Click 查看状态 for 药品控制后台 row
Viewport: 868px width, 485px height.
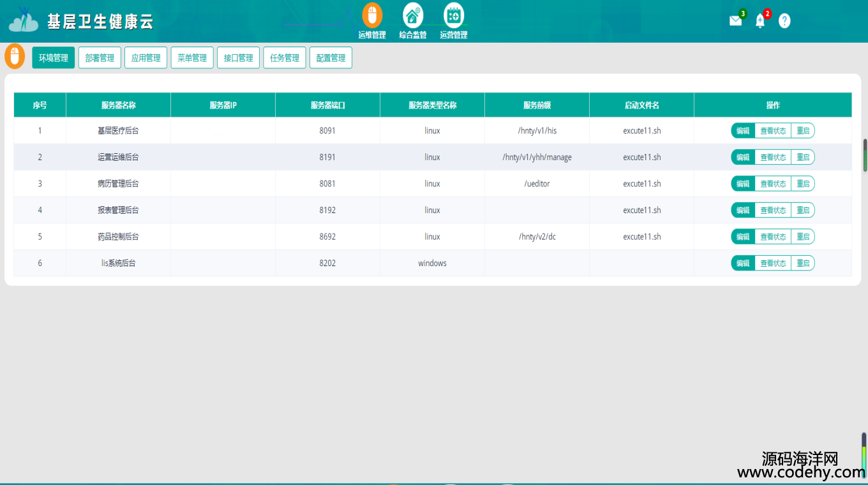tap(773, 237)
